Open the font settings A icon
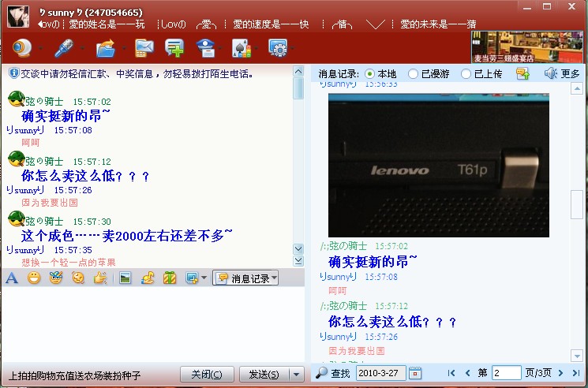Viewport: 588px width, 388px height. tap(12, 278)
